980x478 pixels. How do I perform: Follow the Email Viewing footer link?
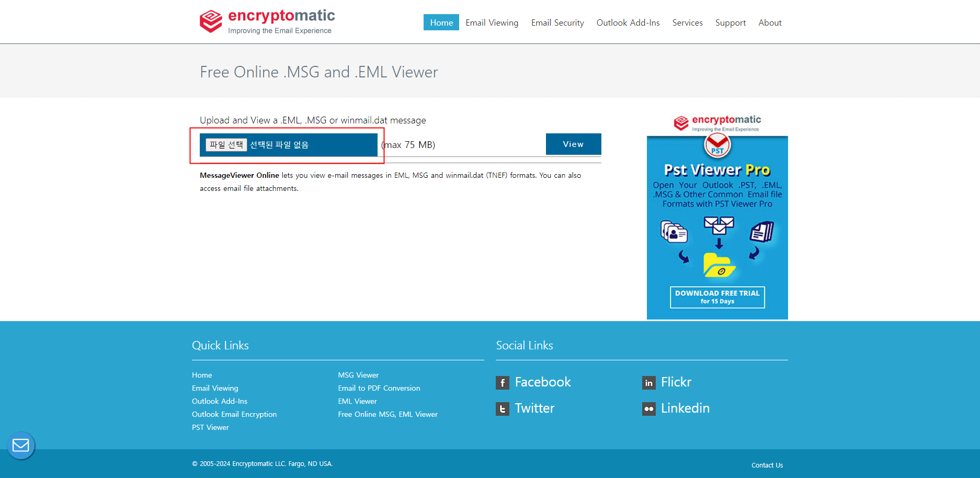point(215,388)
